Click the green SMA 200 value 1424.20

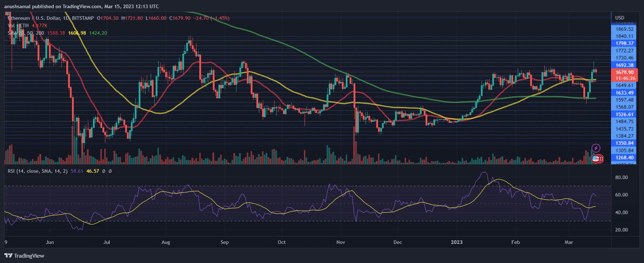98,33
